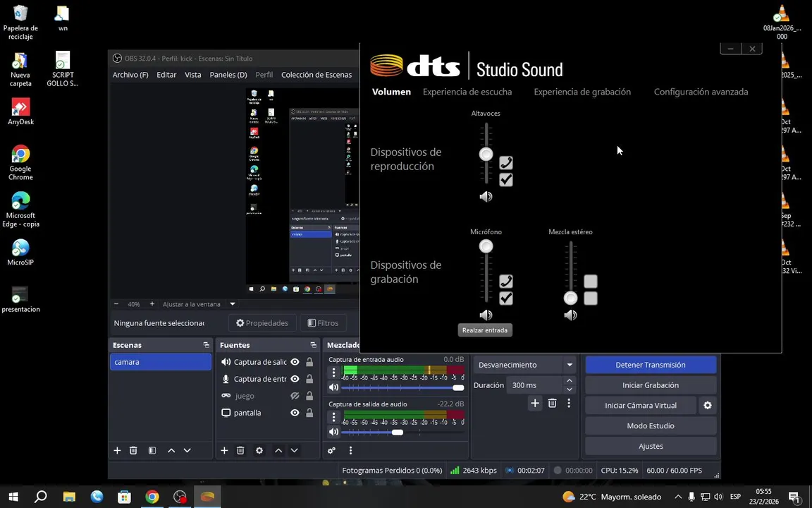The image size is (812, 508).
Task: Increase Duración value with up arrow
Action: [x=569, y=381]
